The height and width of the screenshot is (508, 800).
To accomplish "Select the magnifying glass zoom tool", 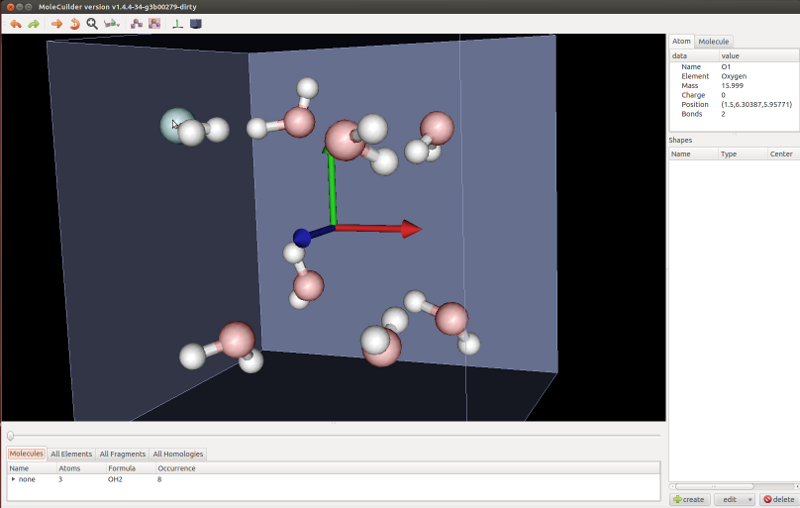I will (92, 23).
